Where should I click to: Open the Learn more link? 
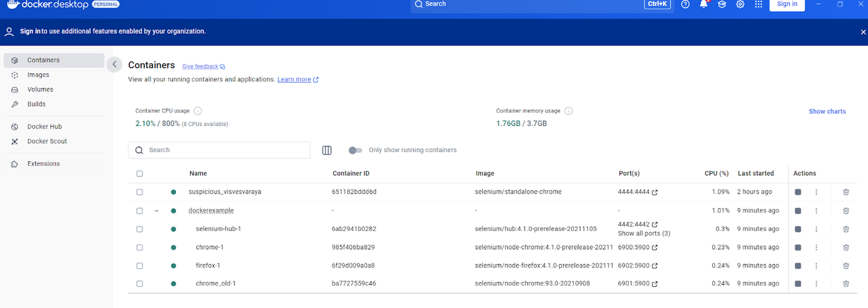click(x=298, y=79)
